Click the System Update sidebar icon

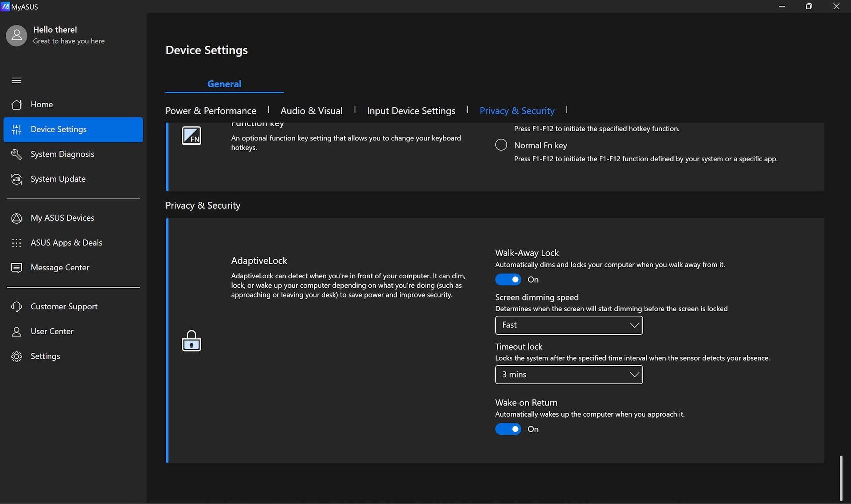(16, 178)
